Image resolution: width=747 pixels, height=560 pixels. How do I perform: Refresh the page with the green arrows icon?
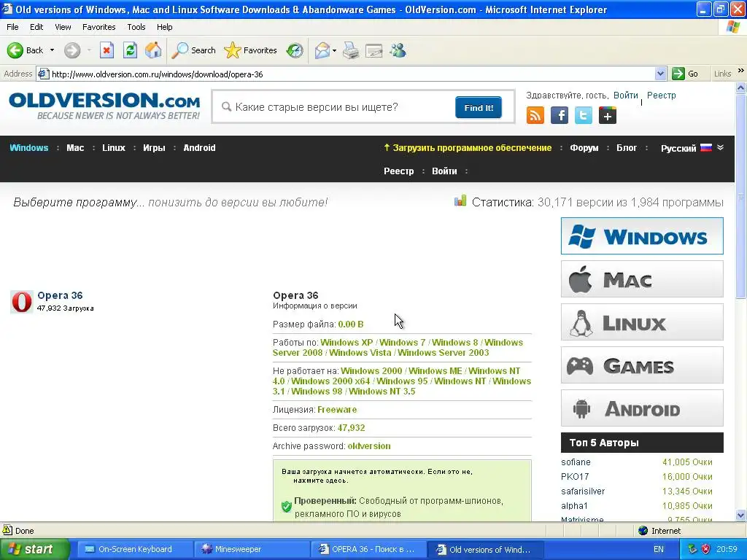point(130,50)
